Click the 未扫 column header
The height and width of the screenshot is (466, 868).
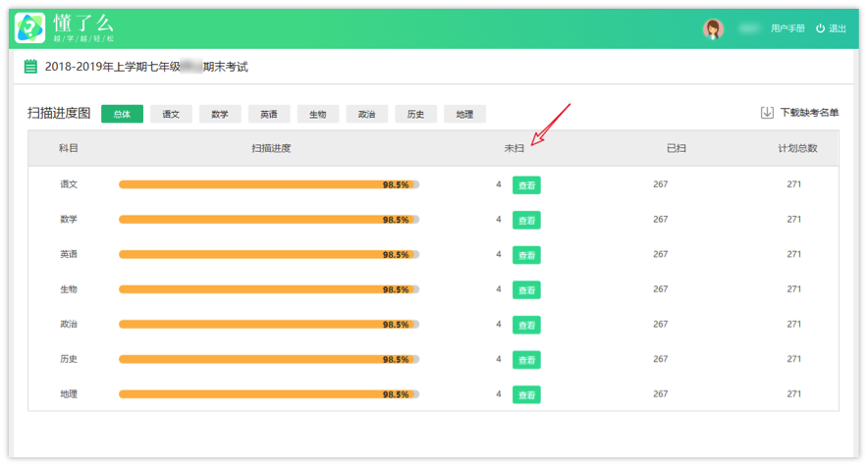click(515, 148)
